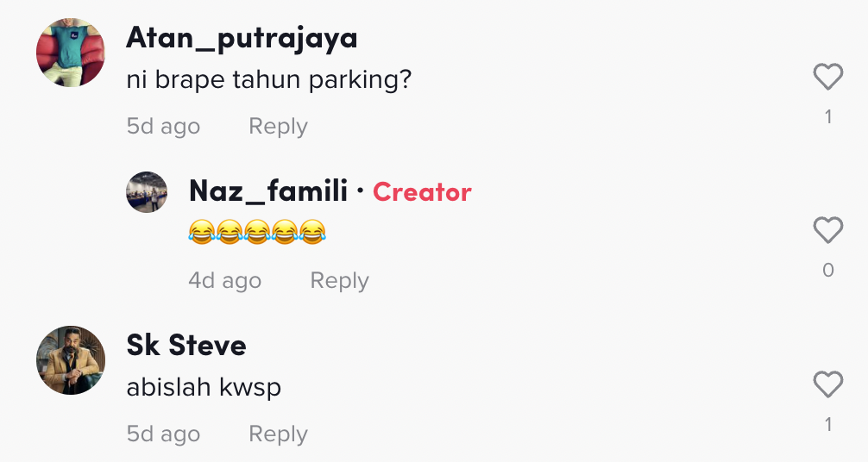Select the "abislah kwsp" comment text
Image resolution: width=868 pixels, height=462 pixels.
[x=204, y=388]
